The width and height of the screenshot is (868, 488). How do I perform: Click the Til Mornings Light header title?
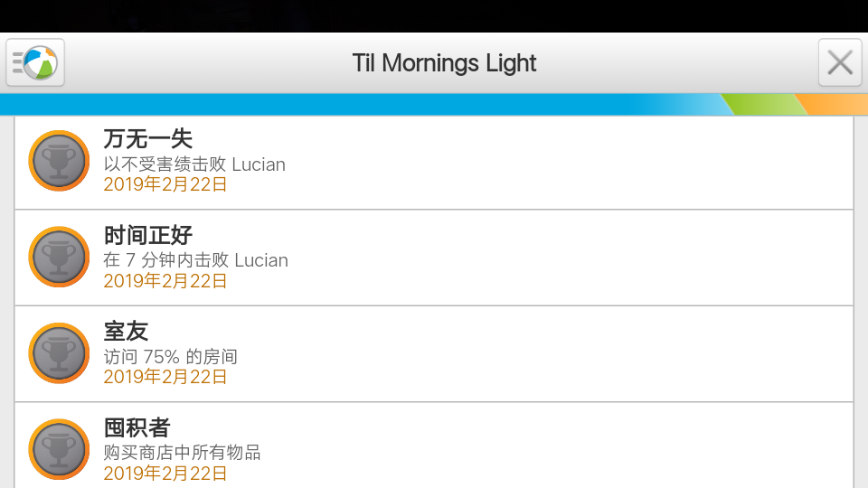pyautogui.click(x=444, y=63)
